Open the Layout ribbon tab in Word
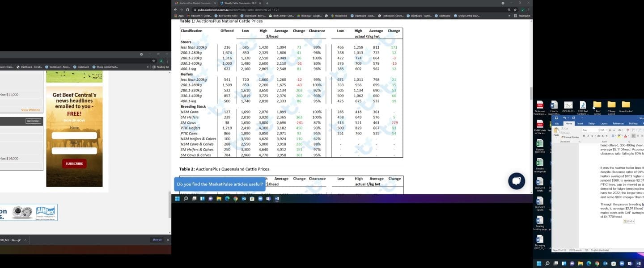The width and height of the screenshot is (644, 268). click(604, 123)
